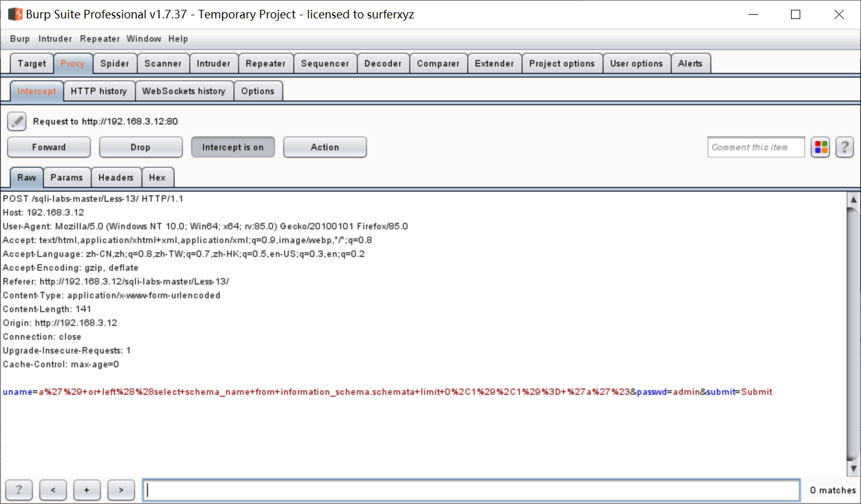The image size is (861, 504).
Task: Click scrollbar down arrow
Action: [x=853, y=468]
